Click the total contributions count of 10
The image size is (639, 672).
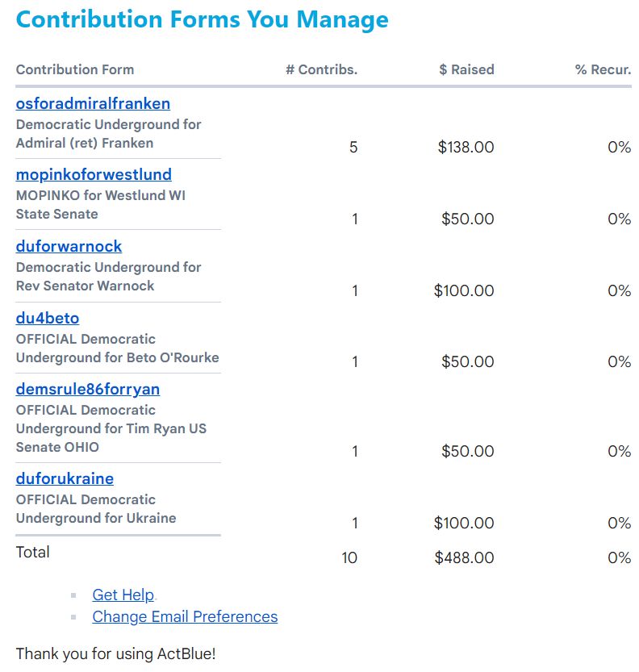(349, 558)
